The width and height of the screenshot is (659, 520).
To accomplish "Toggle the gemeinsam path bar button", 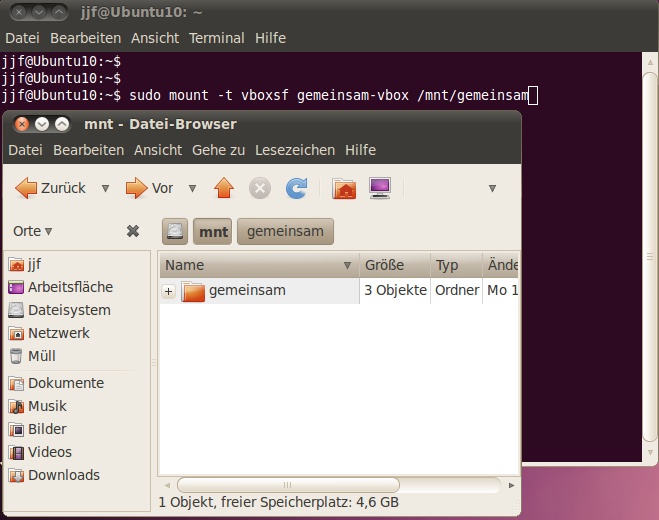I will 285,231.
